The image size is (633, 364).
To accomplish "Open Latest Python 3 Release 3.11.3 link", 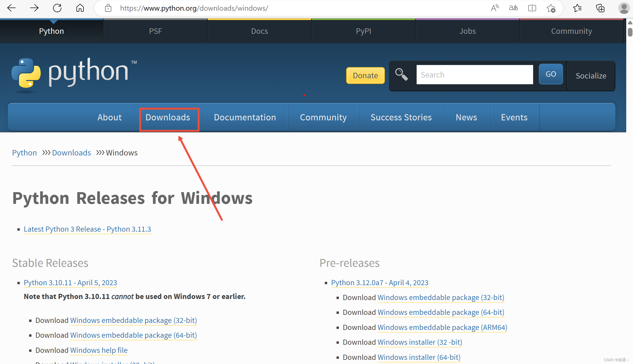I will pos(87,229).
